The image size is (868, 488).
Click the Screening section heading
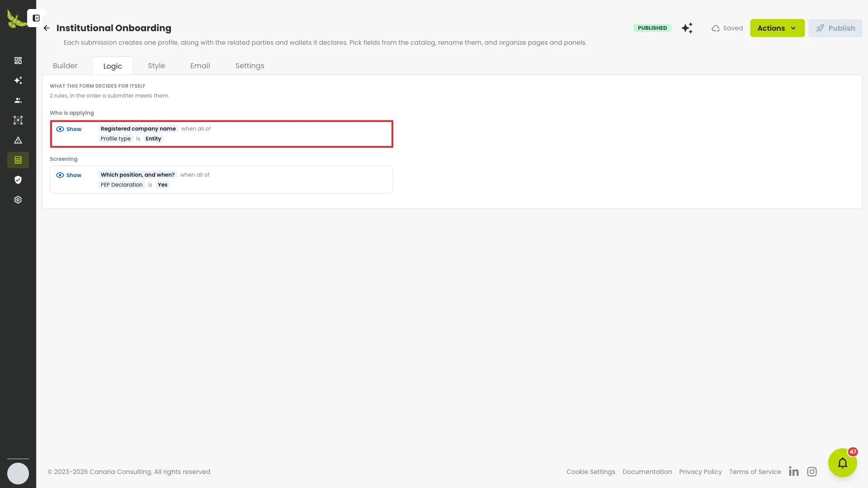(x=63, y=159)
